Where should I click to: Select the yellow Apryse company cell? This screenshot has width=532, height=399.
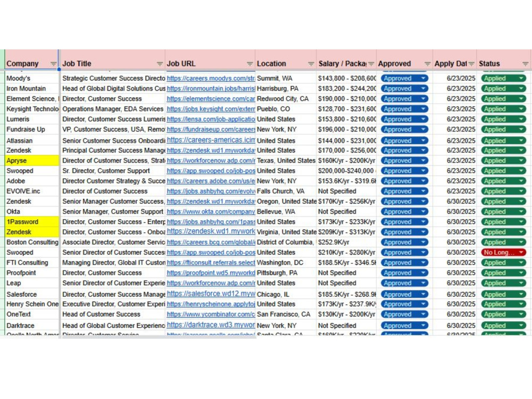click(32, 161)
